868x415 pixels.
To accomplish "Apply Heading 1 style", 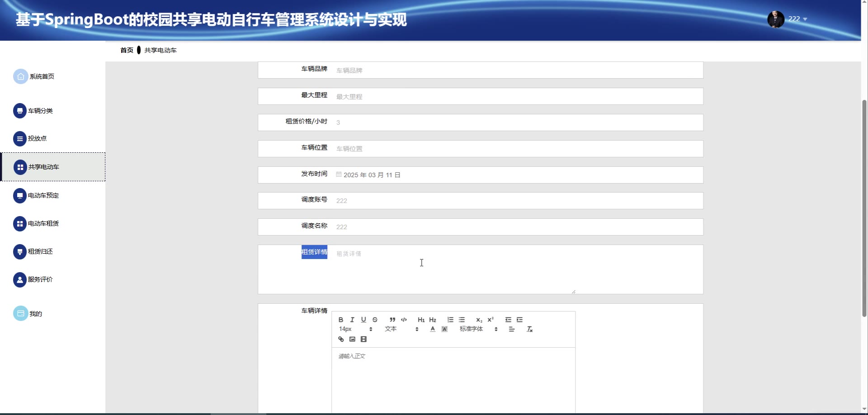I will pyautogui.click(x=421, y=320).
